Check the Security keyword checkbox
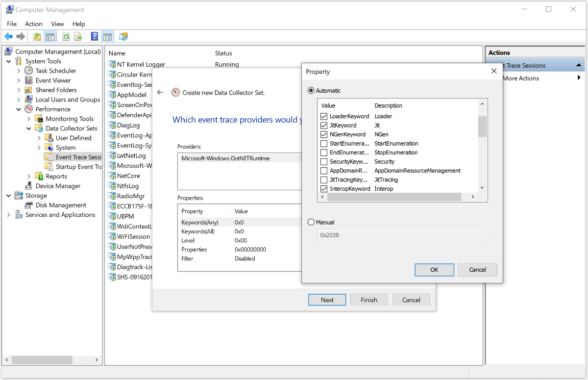Image resolution: width=588 pixels, height=380 pixels. [x=324, y=161]
